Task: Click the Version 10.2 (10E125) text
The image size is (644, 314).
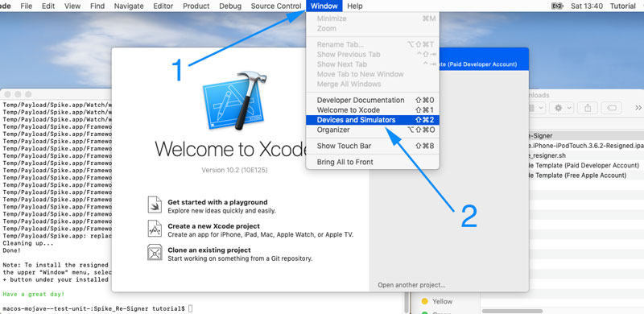Action: click(x=234, y=170)
